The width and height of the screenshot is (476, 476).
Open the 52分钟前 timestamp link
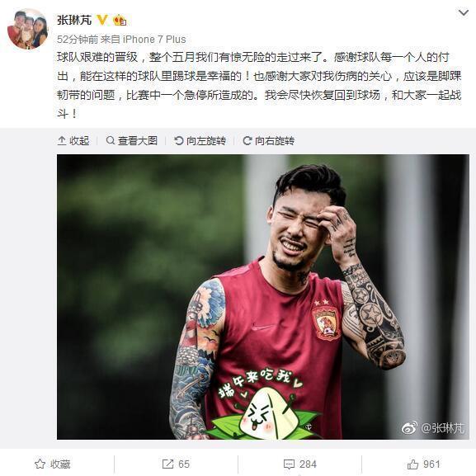click(x=78, y=40)
